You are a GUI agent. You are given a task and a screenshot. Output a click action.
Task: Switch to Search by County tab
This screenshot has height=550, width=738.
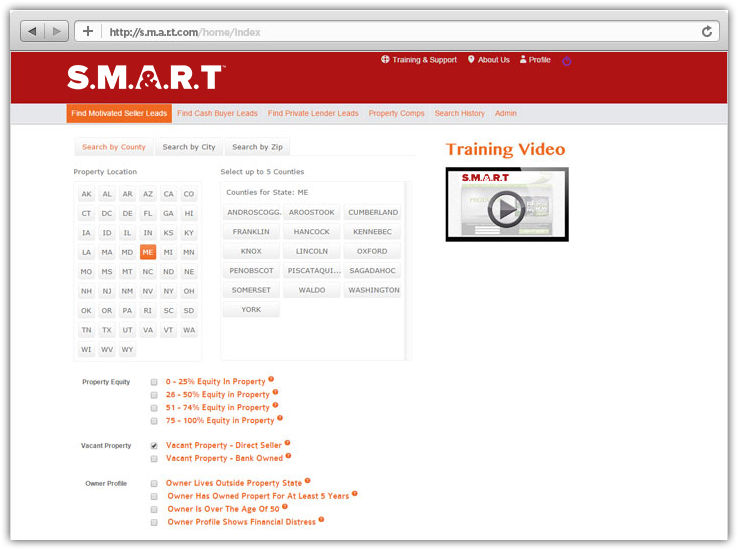pyautogui.click(x=114, y=147)
